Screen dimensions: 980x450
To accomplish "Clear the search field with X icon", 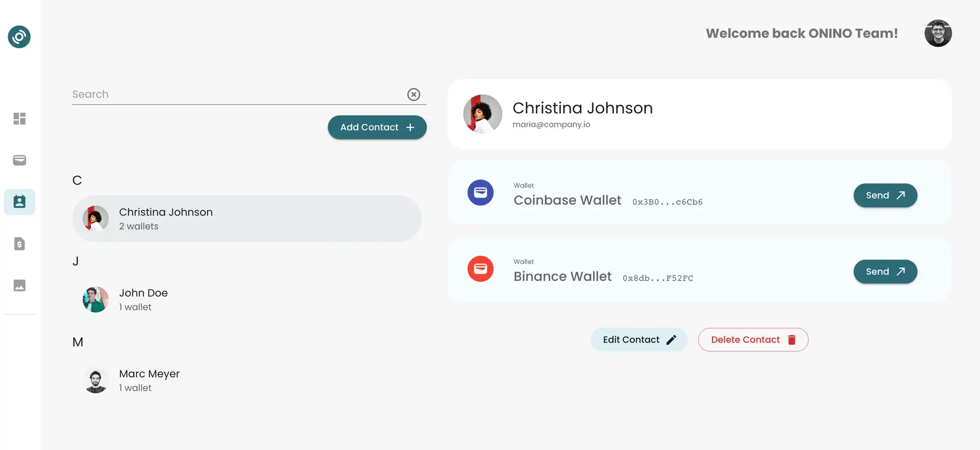I will coord(414,94).
